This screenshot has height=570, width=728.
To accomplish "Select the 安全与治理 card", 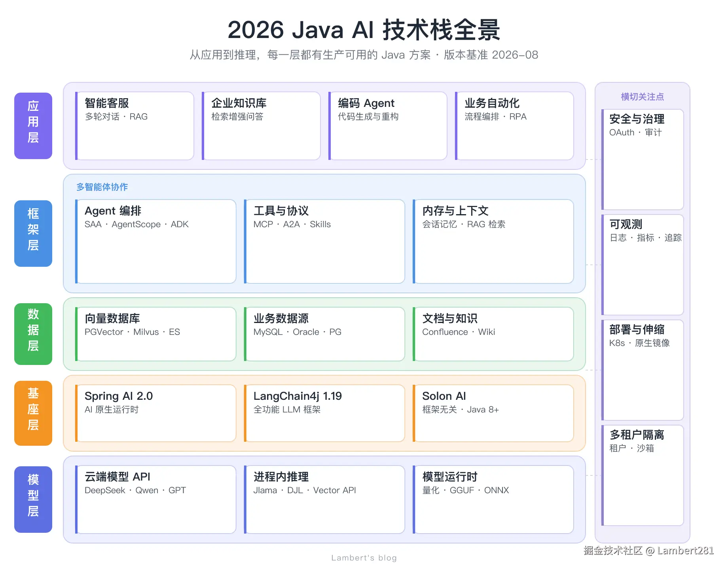I will (x=643, y=160).
